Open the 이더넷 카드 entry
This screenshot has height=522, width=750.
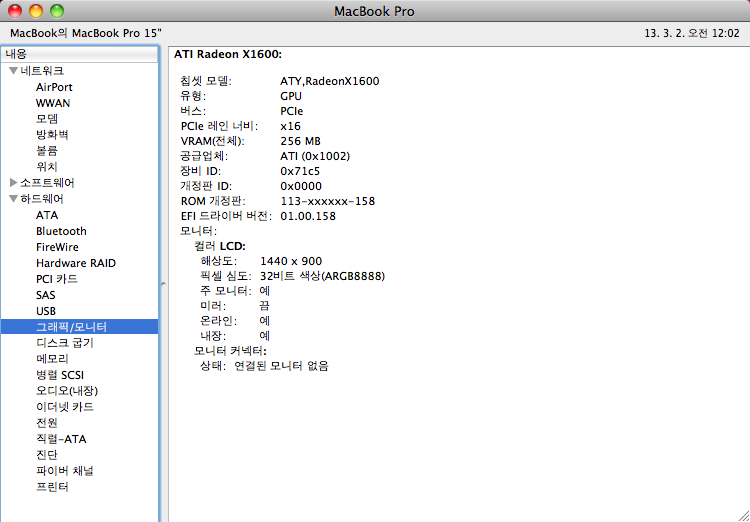(65, 407)
